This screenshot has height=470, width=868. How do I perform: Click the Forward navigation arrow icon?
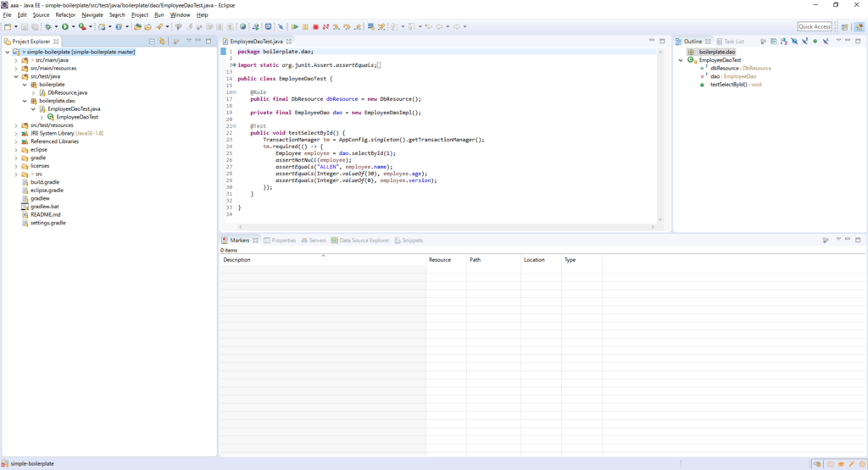pyautogui.click(x=456, y=26)
